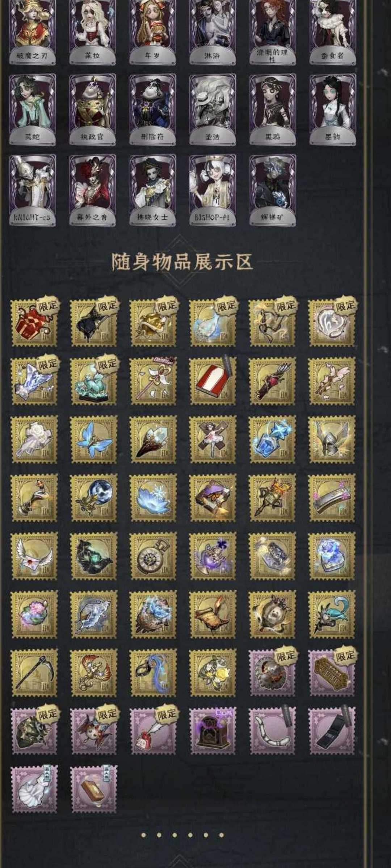
Task: Click the winged envelope accessory icon
Action: click(34, 556)
